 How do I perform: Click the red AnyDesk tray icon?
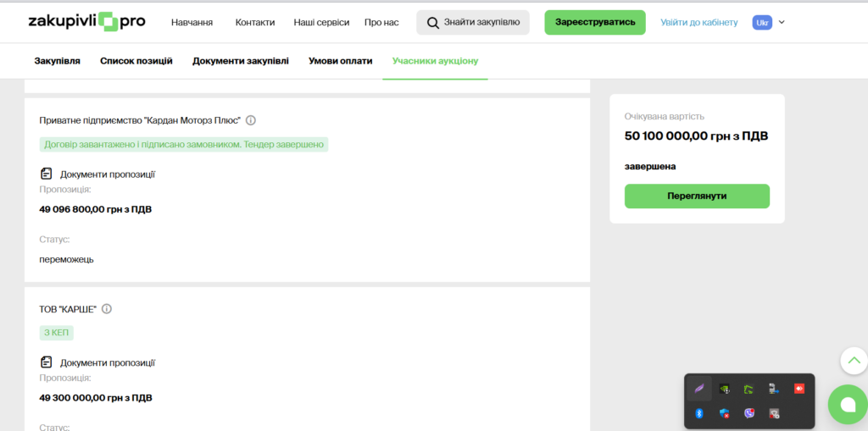pyautogui.click(x=798, y=389)
